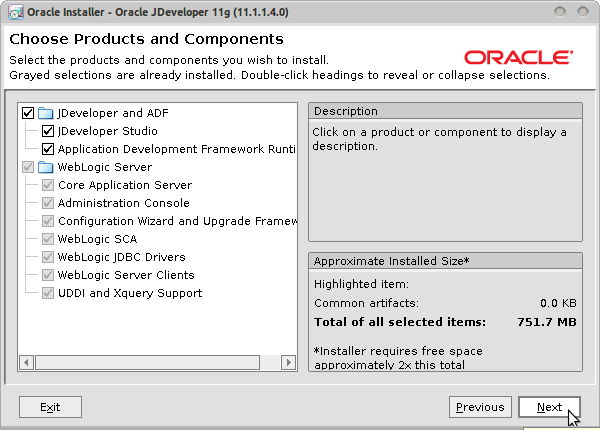Screen dimensions: 600x430
Task: Toggle the Core Application Server checkbox
Action: tap(48, 185)
